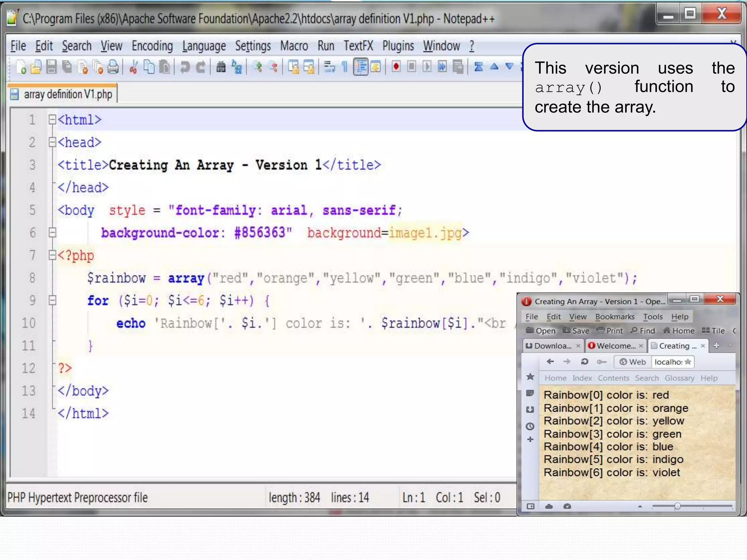Open the File menu in Notepad++
This screenshot has height=560, width=747.
click(x=18, y=46)
